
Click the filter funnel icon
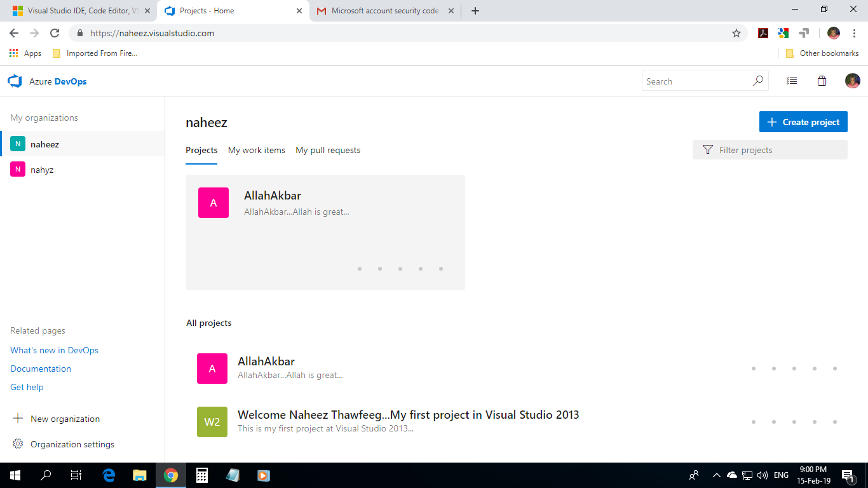click(x=708, y=150)
